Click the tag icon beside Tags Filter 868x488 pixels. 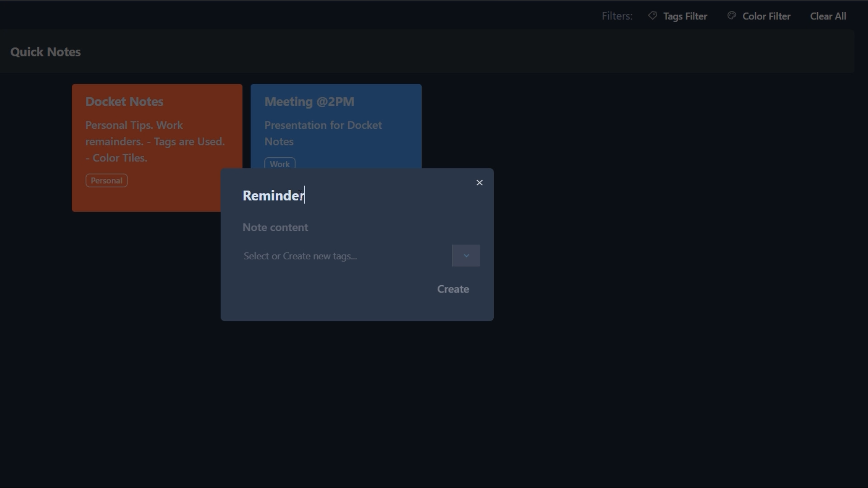click(652, 16)
